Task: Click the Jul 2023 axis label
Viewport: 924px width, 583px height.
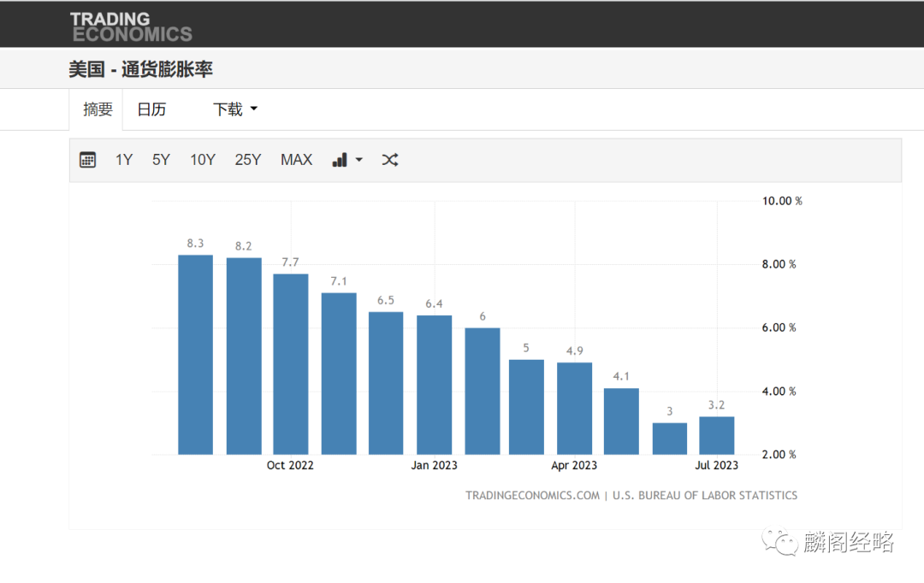Action: tap(717, 465)
